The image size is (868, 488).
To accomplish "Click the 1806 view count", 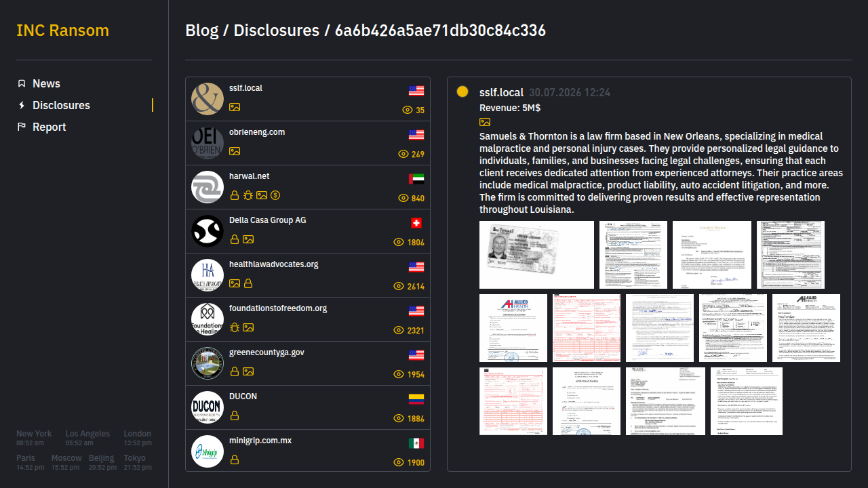I will tap(416, 243).
